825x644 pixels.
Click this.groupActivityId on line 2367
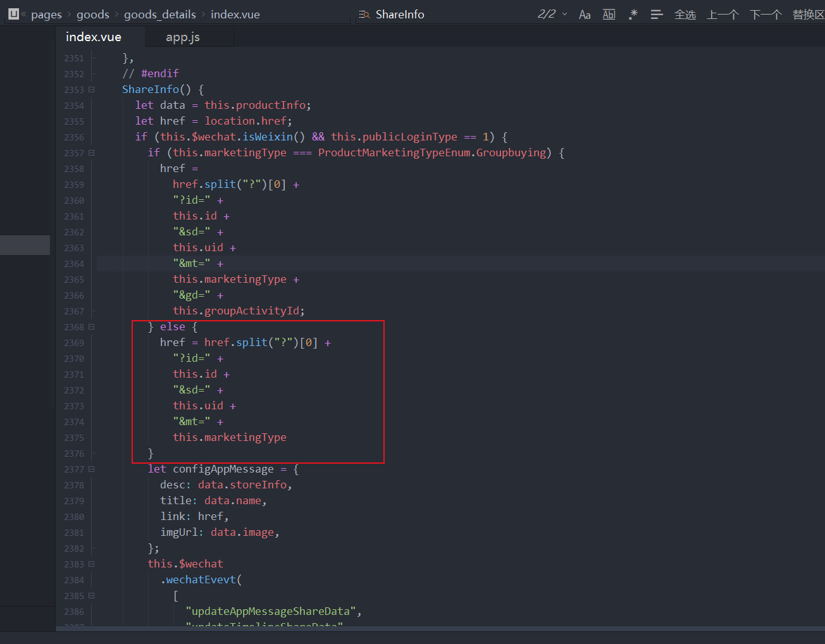(236, 311)
